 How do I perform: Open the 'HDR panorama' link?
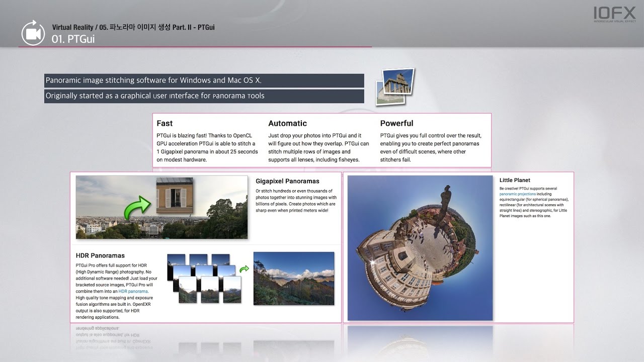tap(133, 291)
